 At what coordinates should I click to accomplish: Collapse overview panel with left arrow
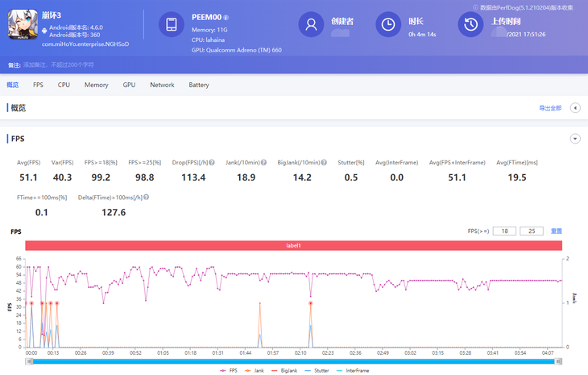pyautogui.click(x=575, y=108)
